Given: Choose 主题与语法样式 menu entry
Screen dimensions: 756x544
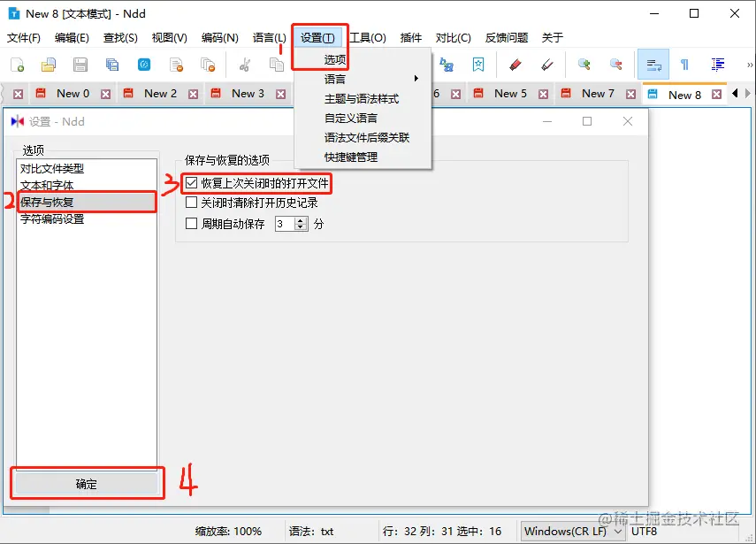Looking at the screenshot, I should [x=363, y=98].
